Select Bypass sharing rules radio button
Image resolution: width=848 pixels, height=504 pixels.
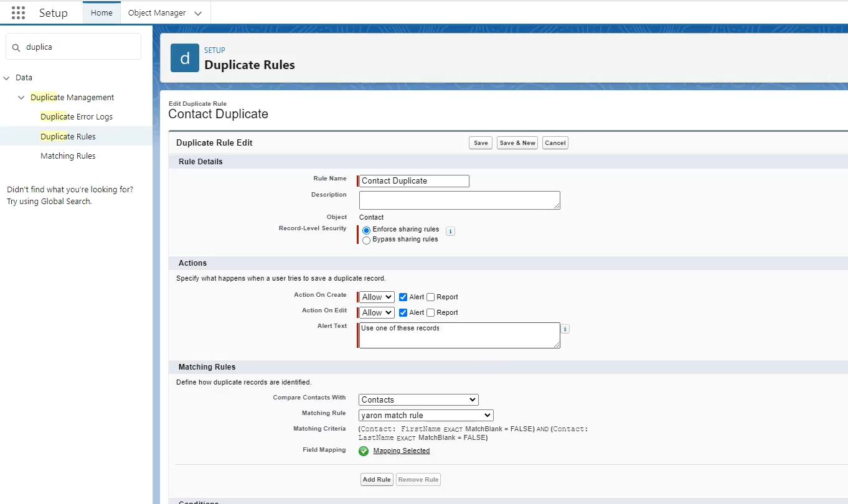[x=366, y=240]
